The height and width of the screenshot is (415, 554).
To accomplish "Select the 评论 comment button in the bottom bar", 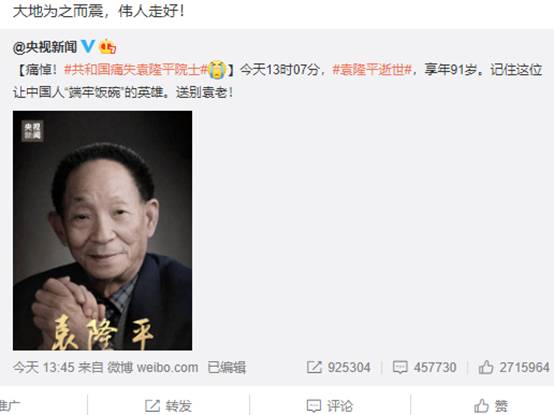I will 330,406.
